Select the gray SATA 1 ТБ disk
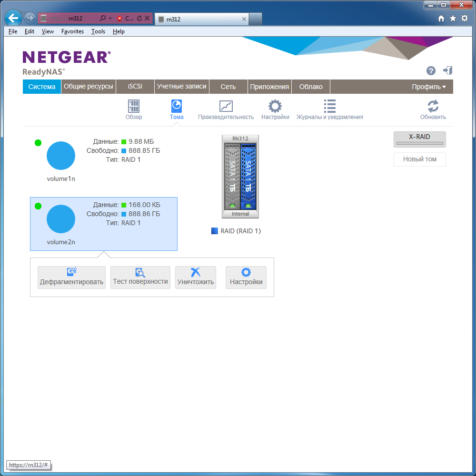 tap(232, 177)
